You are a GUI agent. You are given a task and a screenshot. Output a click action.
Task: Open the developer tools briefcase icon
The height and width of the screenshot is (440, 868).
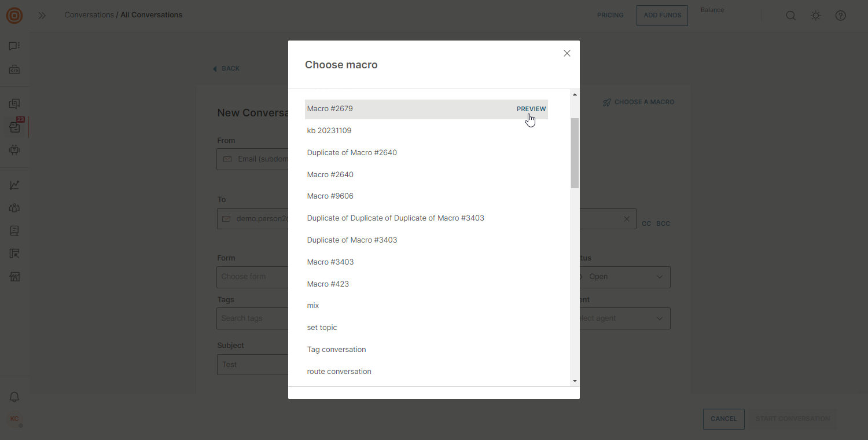tap(14, 70)
